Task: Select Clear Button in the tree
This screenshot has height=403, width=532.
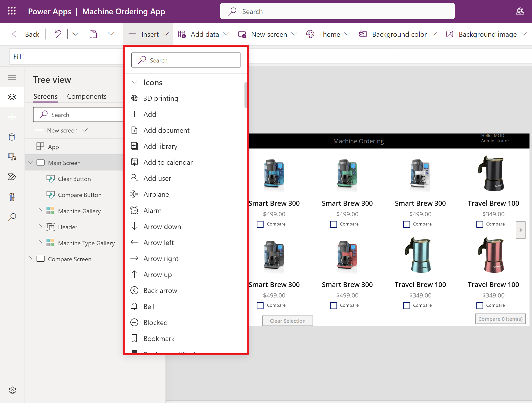Action: pyautogui.click(x=74, y=179)
